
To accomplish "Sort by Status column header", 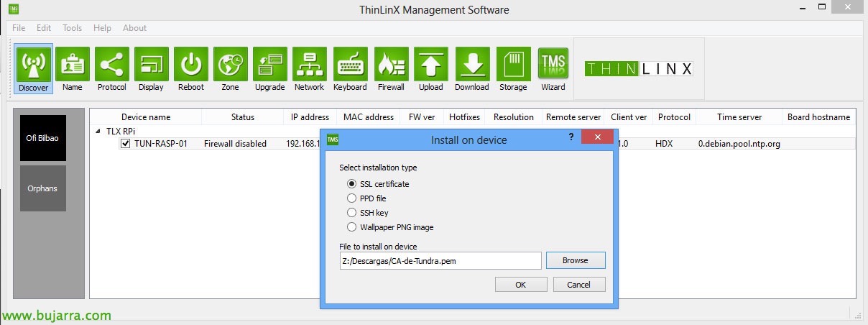I will [x=243, y=117].
